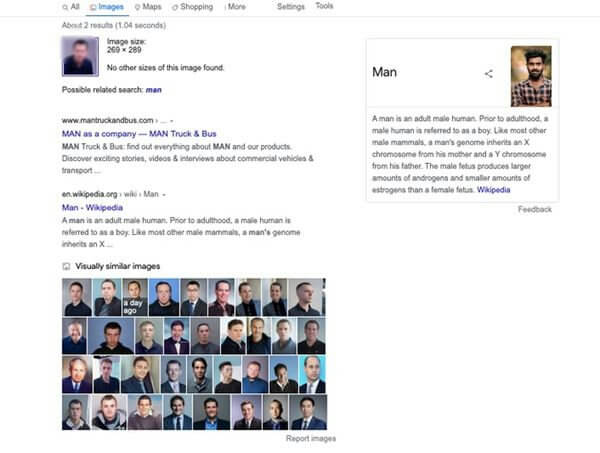Open the Tools option
The width and height of the screenshot is (600, 453).
click(x=324, y=6)
